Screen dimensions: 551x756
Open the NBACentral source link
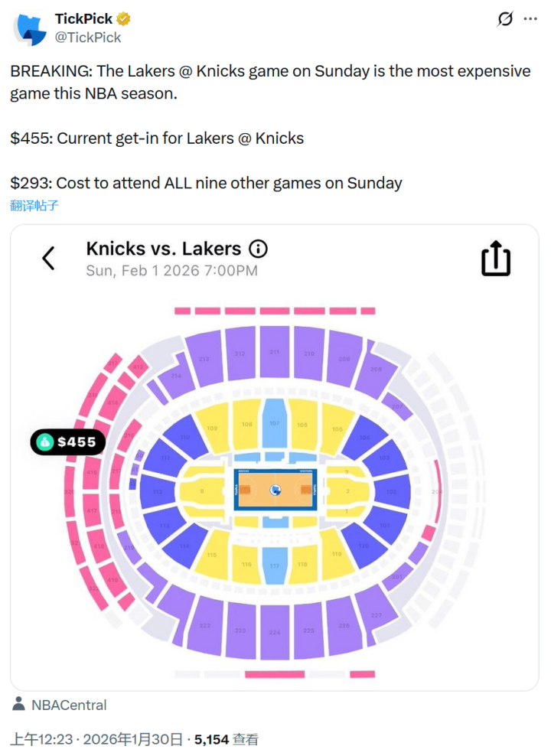[69, 705]
